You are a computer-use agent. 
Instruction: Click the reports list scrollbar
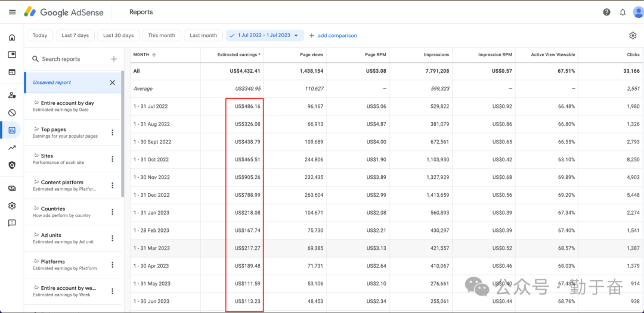(122, 134)
